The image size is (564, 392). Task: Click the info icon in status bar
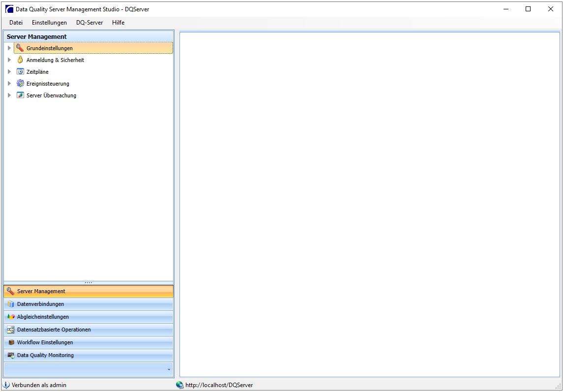(x=6, y=385)
